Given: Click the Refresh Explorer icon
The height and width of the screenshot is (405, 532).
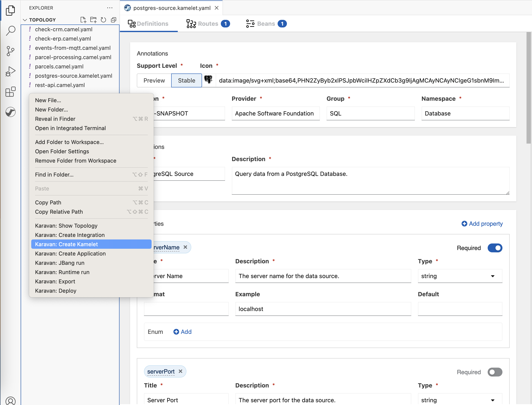Looking at the screenshot, I should tap(103, 20).
